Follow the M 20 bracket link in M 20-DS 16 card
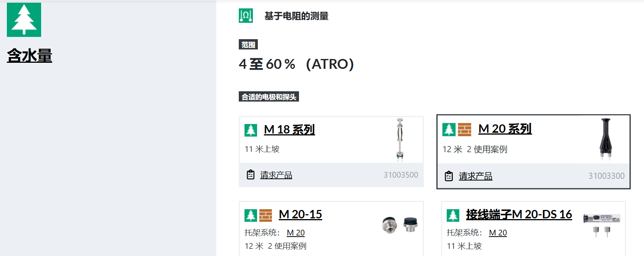The width and height of the screenshot is (644, 256). (x=498, y=233)
